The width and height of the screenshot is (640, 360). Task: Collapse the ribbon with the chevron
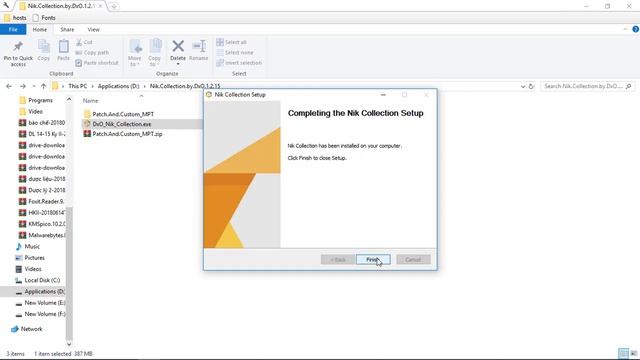pyautogui.click(x=625, y=29)
